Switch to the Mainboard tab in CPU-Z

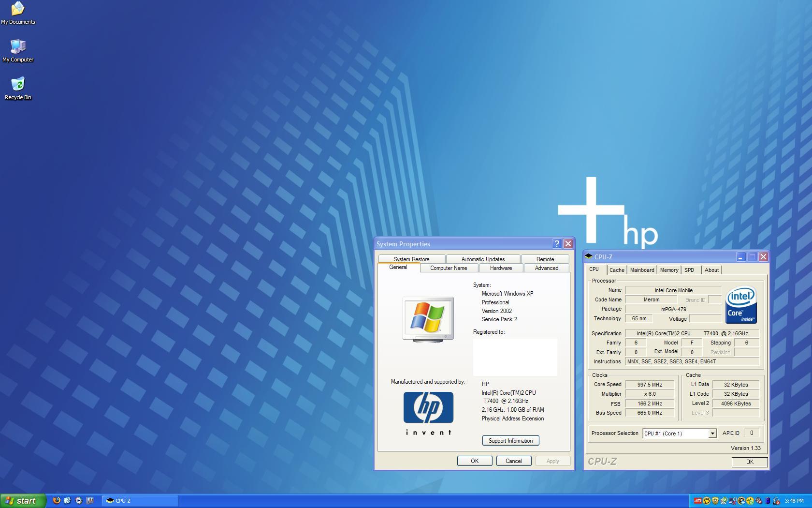pyautogui.click(x=642, y=270)
